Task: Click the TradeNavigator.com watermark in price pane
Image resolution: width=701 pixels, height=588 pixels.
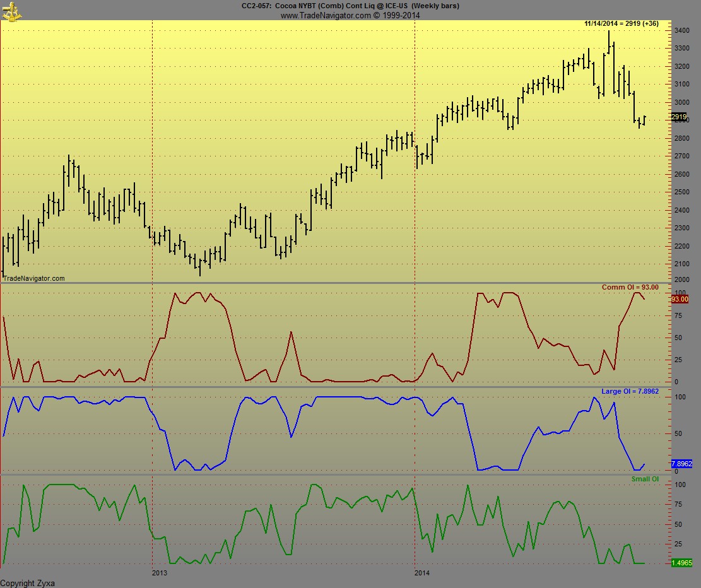Action: coord(33,278)
